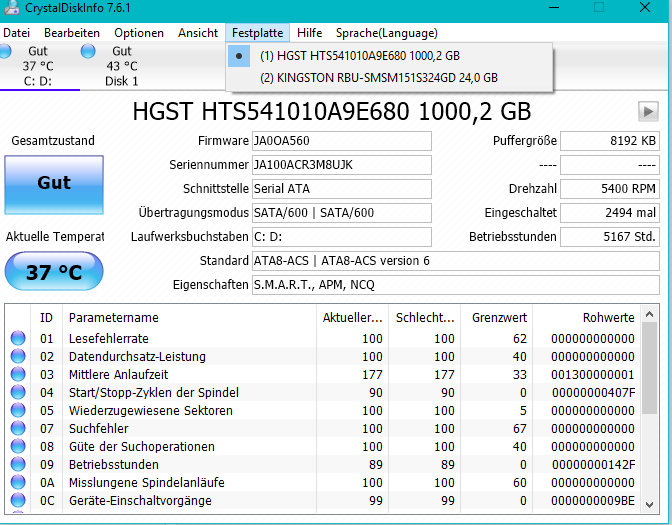The width and height of the screenshot is (672, 525).
Task: Open the Optionen menu
Action: [x=139, y=33]
